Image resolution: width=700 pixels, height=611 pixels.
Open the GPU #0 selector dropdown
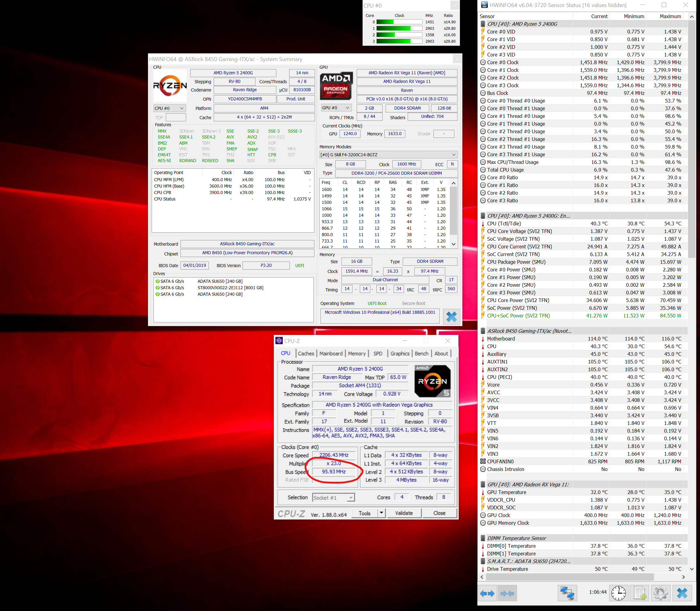(336, 108)
